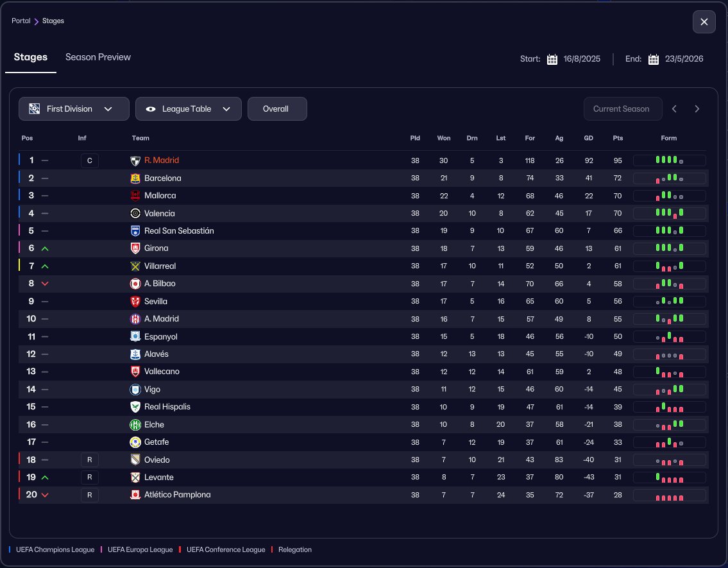Click the Oviedo club badge
Viewport: 728px width, 568px height.
(x=135, y=460)
